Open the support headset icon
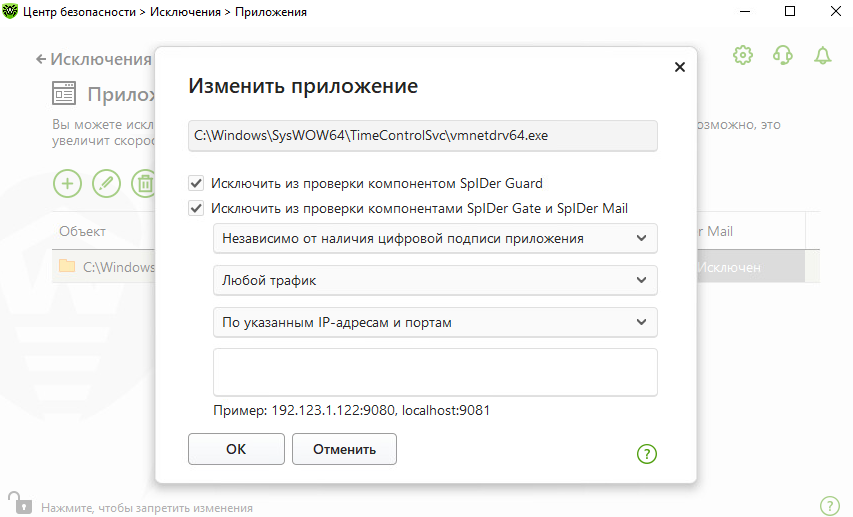The height and width of the screenshot is (517, 853). coord(783,55)
